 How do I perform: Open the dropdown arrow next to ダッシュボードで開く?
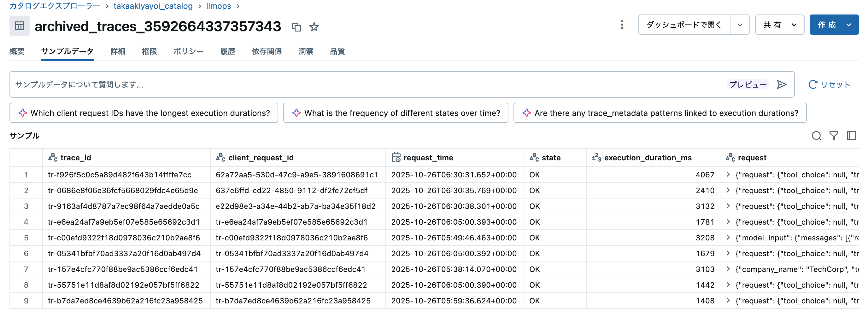(740, 25)
